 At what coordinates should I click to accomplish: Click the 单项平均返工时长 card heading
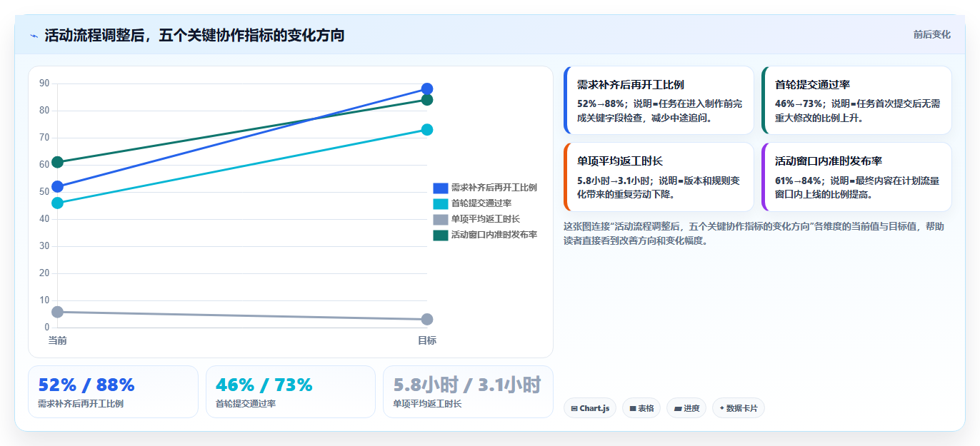[x=620, y=161]
